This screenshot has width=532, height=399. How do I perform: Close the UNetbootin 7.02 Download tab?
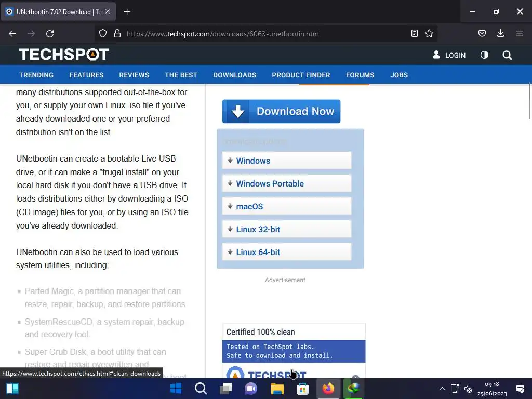(107, 11)
